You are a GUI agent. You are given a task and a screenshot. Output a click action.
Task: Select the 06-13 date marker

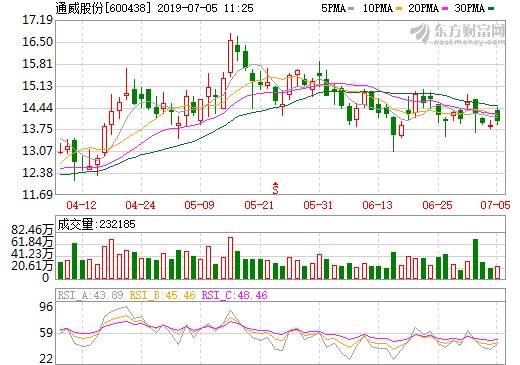(378, 205)
